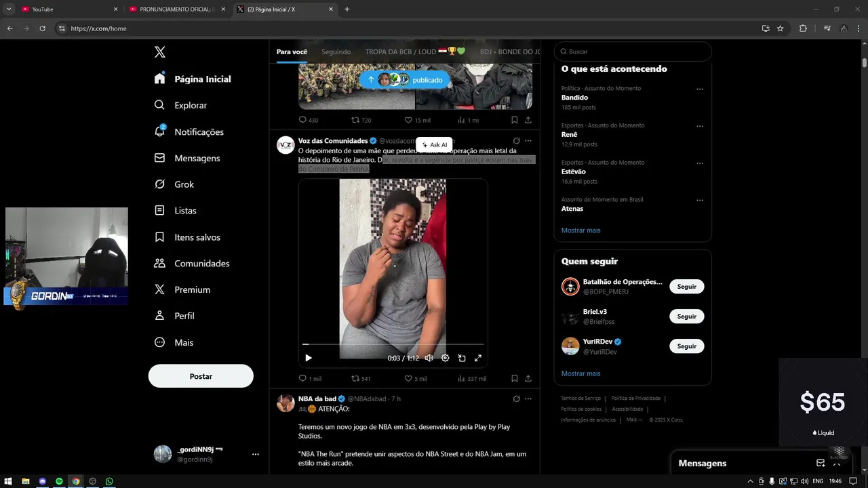Open Itens salvos in sidebar
This screenshot has width=868, height=488.
click(x=186, y=237)
